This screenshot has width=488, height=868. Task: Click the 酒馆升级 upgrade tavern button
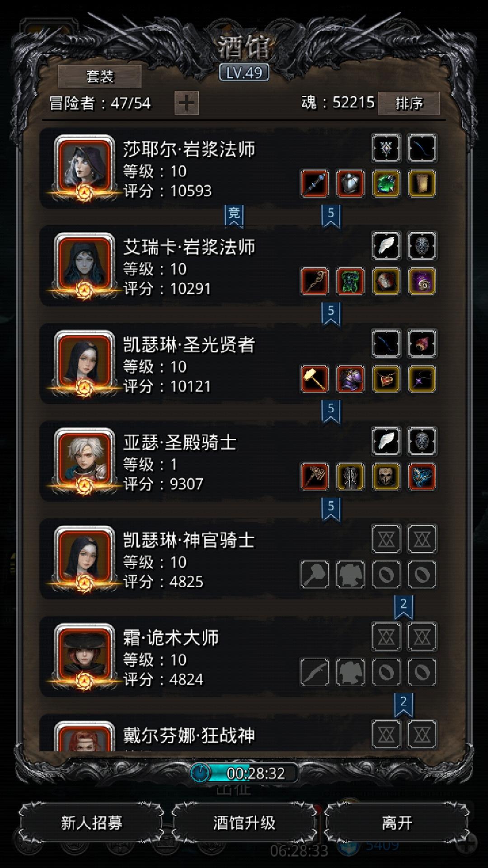[244, 822]
